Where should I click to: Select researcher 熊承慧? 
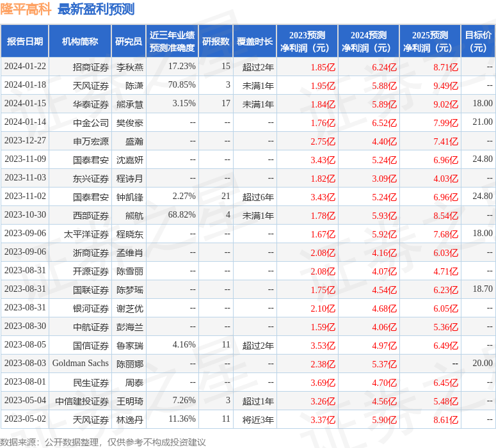tap(130, 104)
